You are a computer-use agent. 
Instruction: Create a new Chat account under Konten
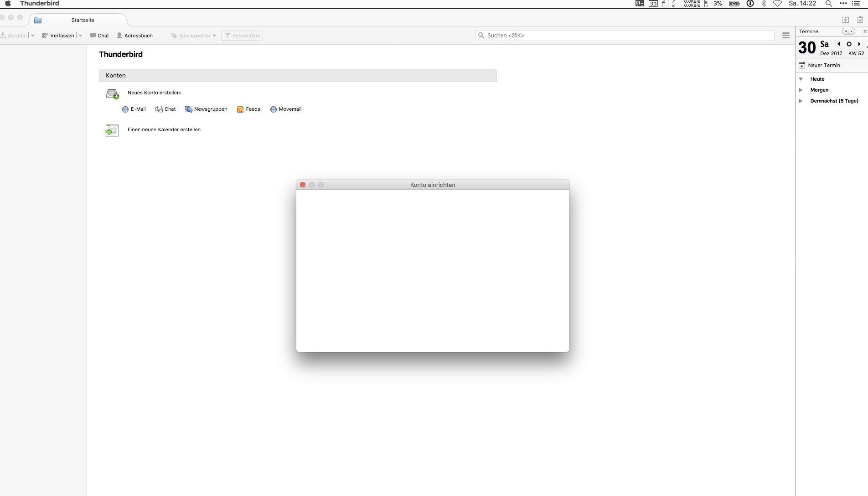(165, 109)
